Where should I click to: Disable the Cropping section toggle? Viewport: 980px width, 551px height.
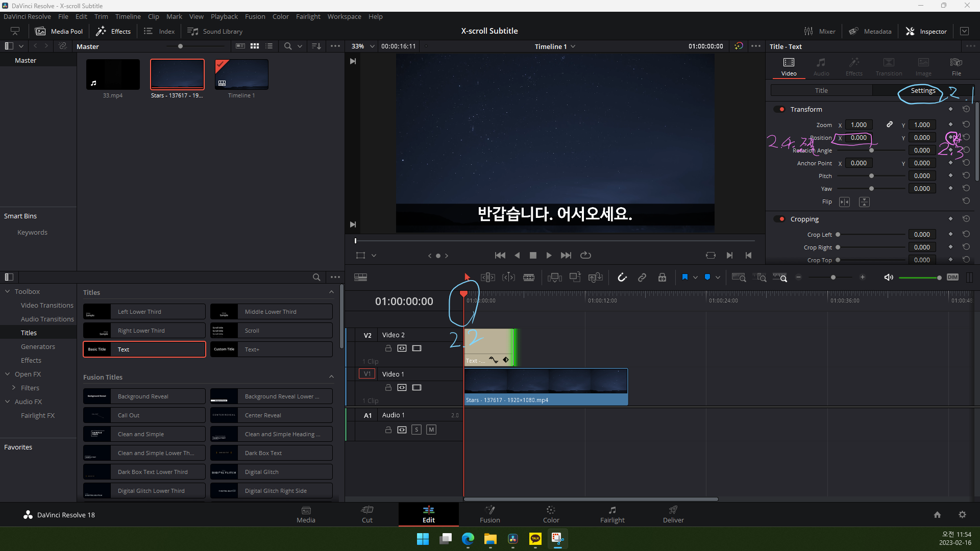(779, 219)
